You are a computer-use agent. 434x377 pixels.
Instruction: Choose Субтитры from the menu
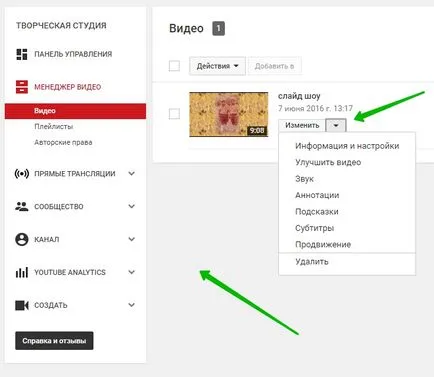pyautogui.click(x=347, y=228)
